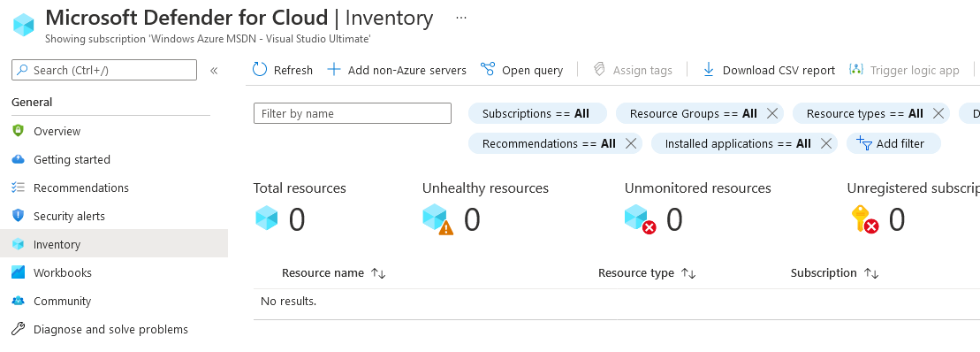Click the ellipsis next to Inventory title
The width and height of the screenshot is (980, 352).
pyautogui.click(x=461, y=18)
